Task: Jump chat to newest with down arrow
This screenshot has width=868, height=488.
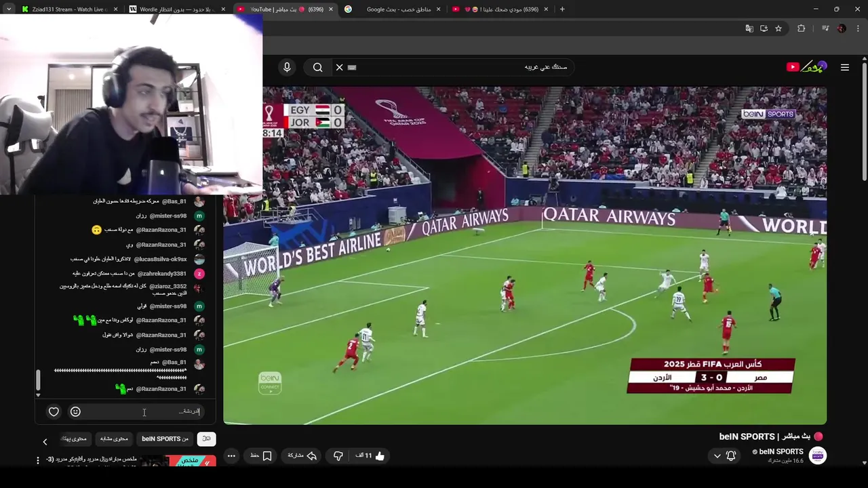Action: tap(38, 394)
